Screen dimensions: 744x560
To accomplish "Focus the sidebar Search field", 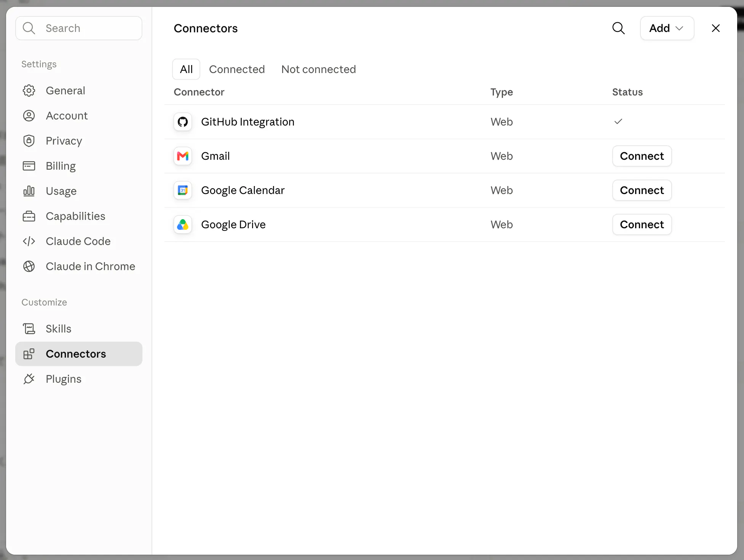I will tap(79, 28).
